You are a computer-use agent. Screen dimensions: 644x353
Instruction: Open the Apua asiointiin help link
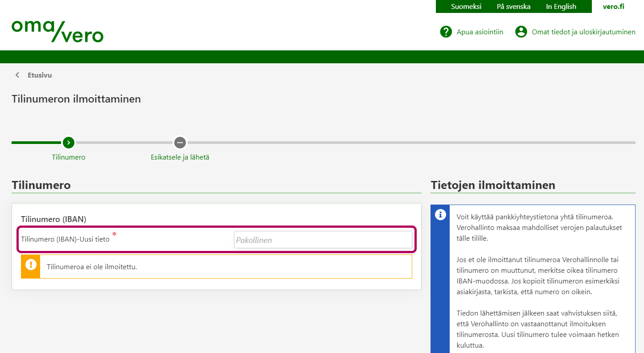tap(480, 32)
